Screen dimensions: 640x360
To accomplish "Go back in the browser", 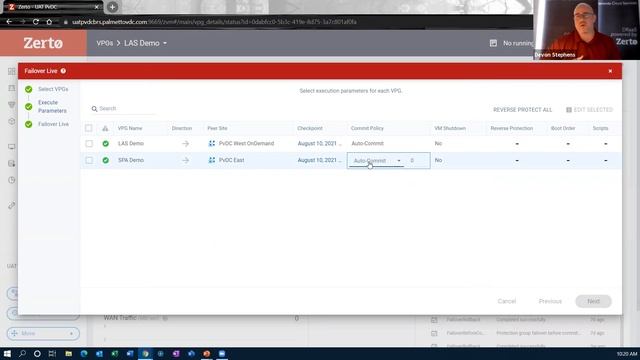I will [9, 22].
